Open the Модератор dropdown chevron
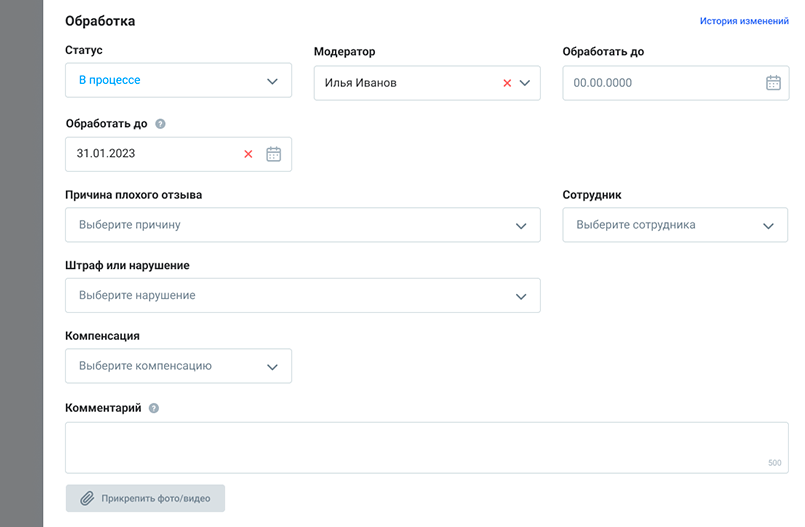This screenshot has height=527, width=805. pyautogui.click(x=525, y=83)
